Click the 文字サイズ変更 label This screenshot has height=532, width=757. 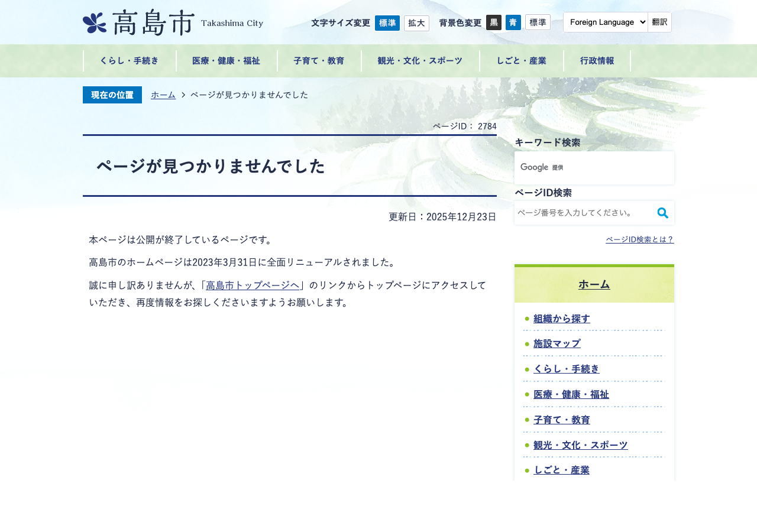(341, 23)
